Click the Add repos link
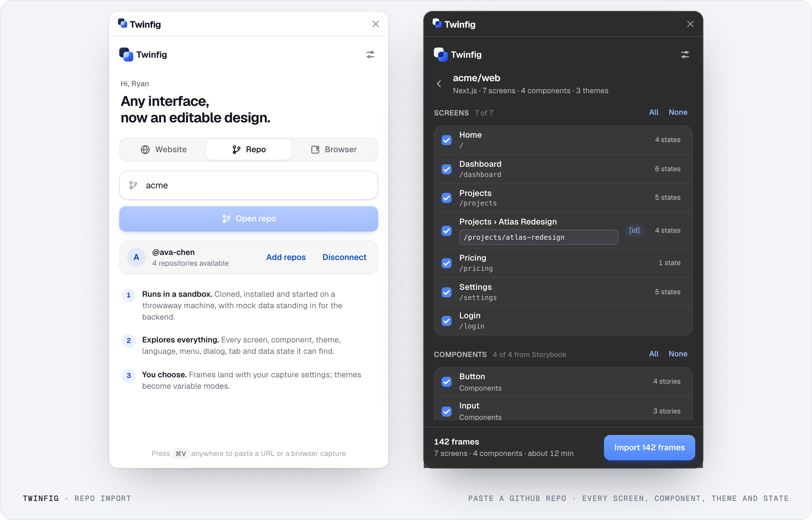Image resolution: width=812 pixels, height=520 pixels. click(286, 257)
